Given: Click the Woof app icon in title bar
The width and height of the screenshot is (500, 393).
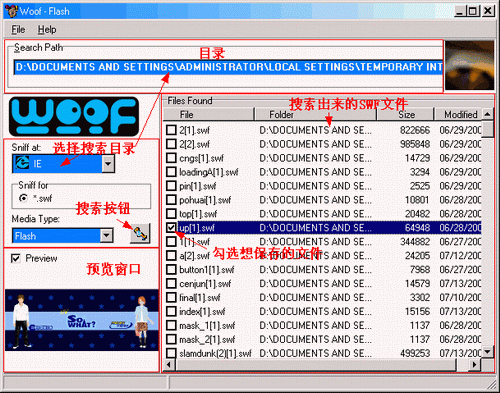Looking at the screenshot, I should [x=11, y=11].
